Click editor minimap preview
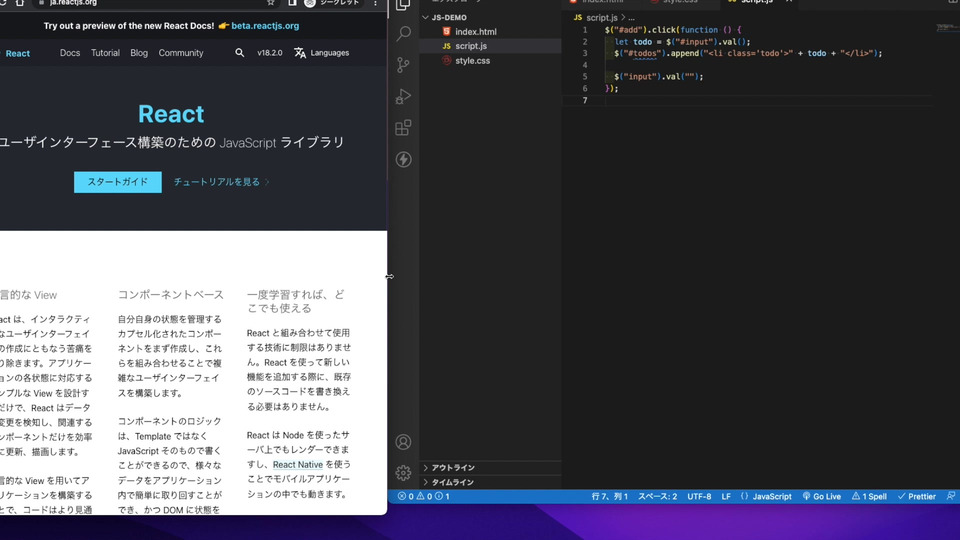 (x=947, y=27)
